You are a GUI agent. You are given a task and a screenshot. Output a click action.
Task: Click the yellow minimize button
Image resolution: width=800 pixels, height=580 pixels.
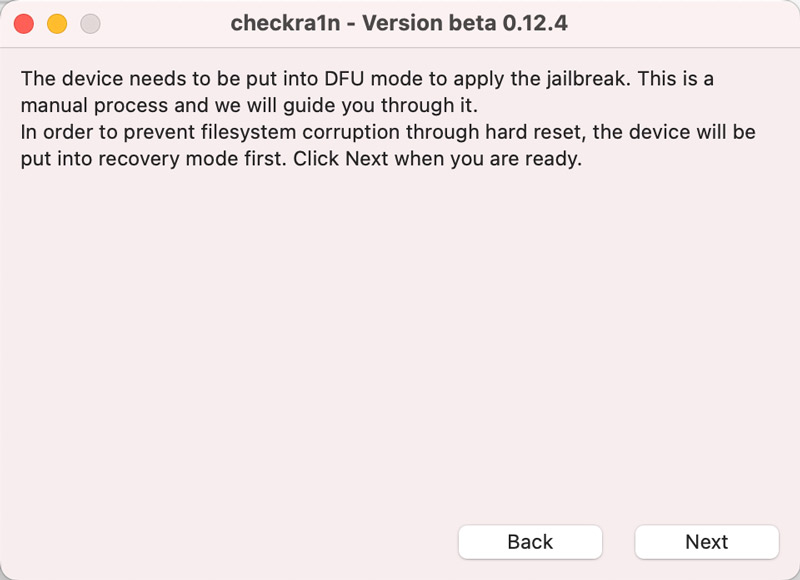[57, 22]
